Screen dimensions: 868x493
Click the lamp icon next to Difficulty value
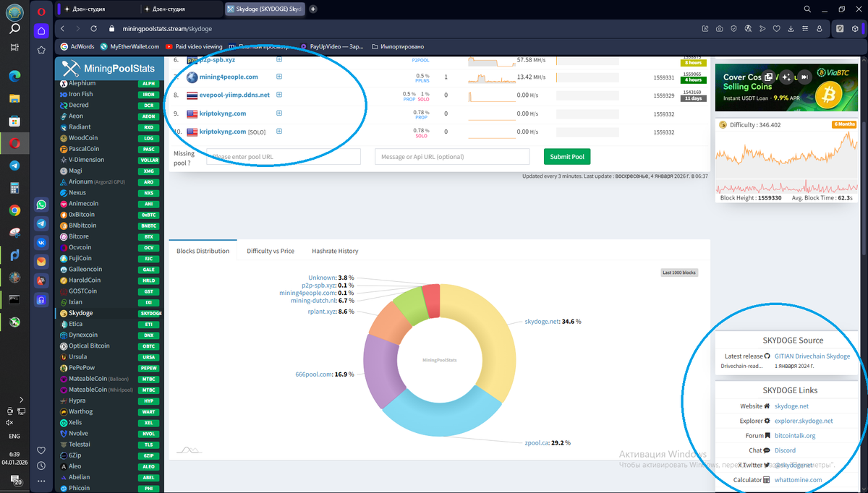click(x=721, y=124)
